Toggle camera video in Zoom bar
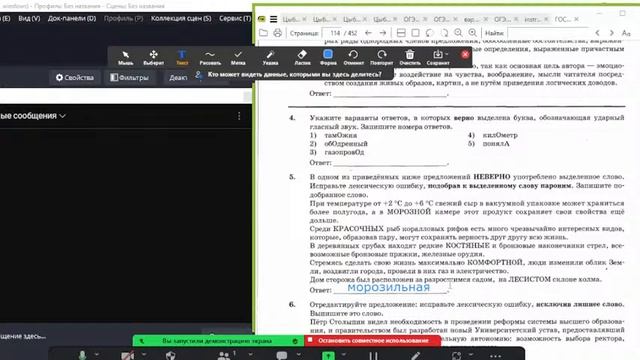This screenshot has height=360, width=640. [x=128, y=356]
